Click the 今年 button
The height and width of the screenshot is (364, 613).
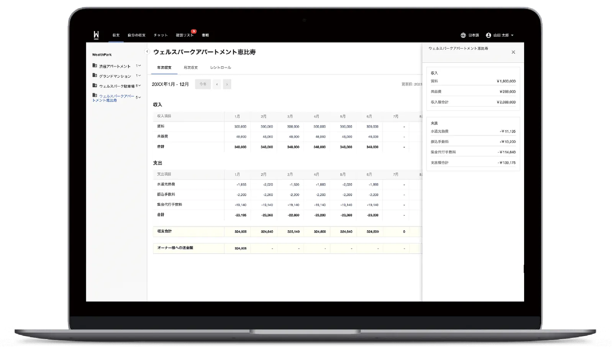point(203,84)
